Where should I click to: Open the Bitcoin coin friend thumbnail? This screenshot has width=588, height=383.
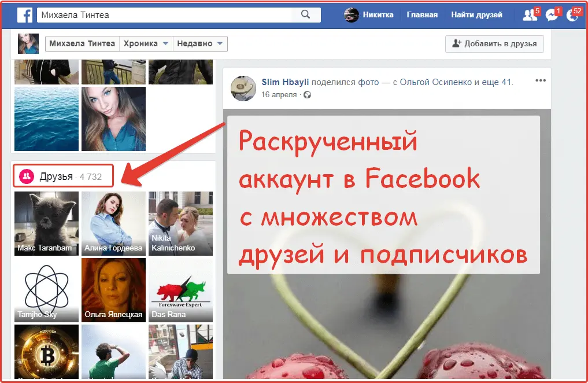[46, 352]
